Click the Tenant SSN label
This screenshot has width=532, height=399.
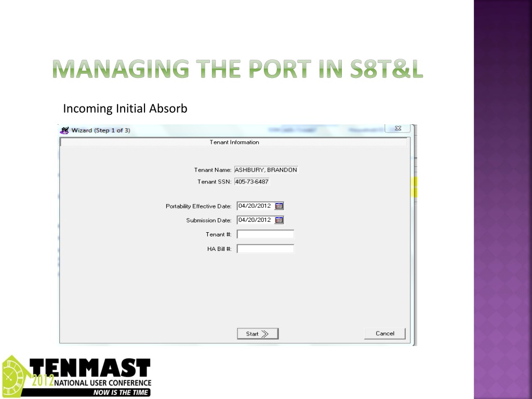tap(215, 182)
